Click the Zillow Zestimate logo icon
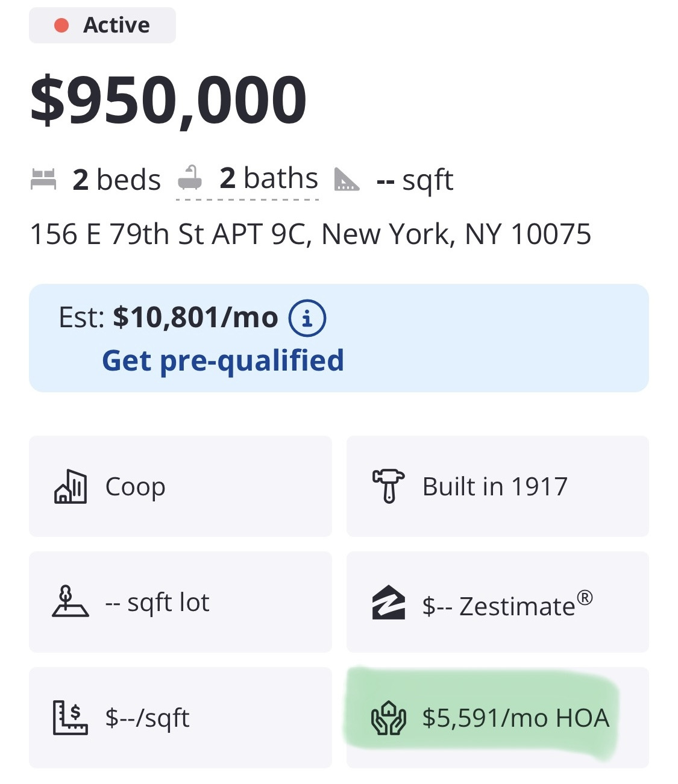 click(389, 603)
